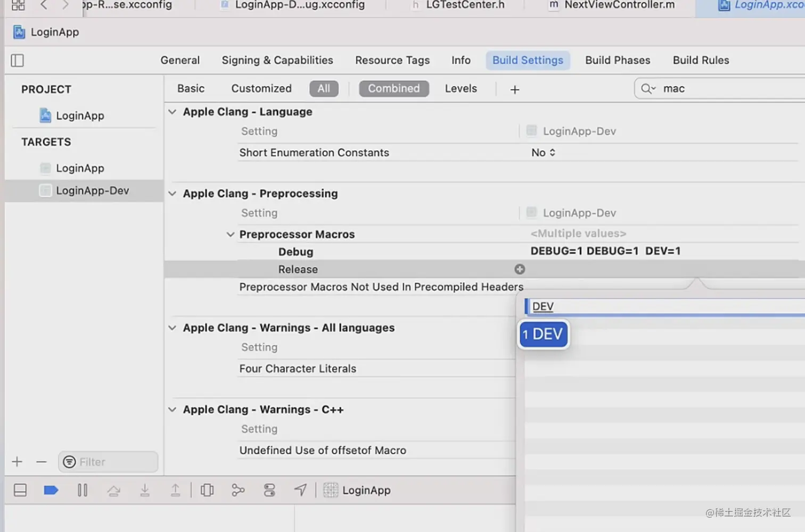805x532 pixels.
Task: Switch to Levels view
Action: [461, 88]
